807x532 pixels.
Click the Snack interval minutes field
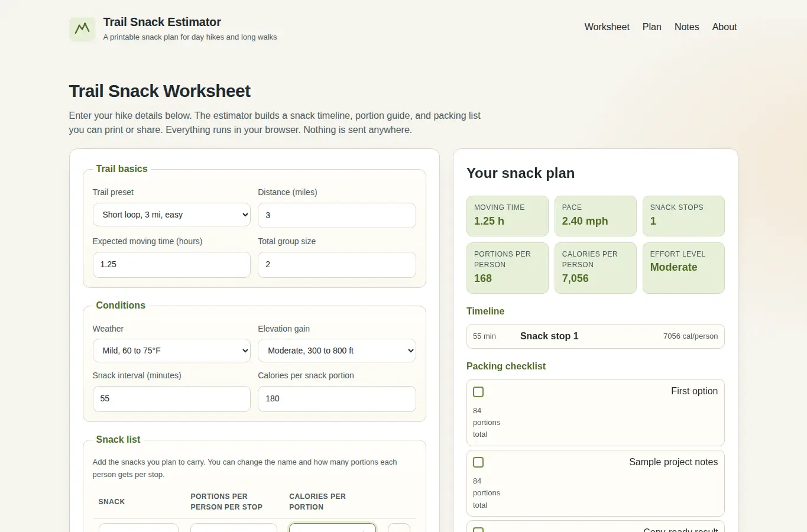tap(171, 398)
